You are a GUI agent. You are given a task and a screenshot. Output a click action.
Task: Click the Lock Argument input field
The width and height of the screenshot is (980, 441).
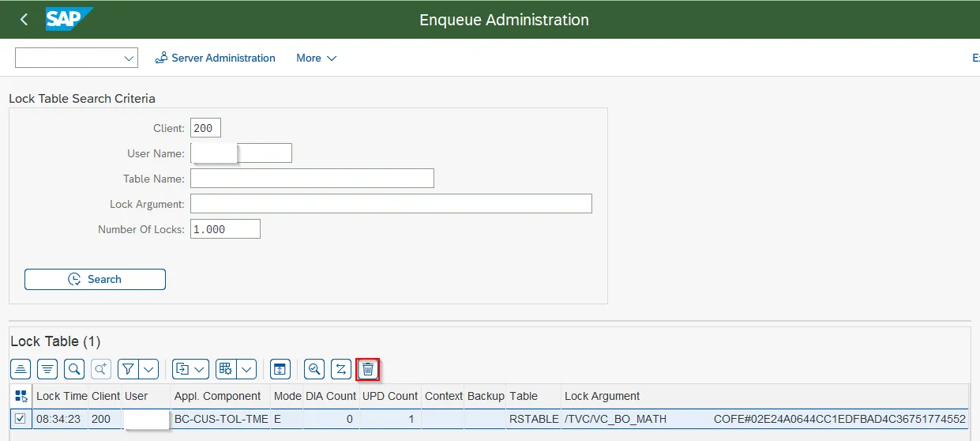391,204
